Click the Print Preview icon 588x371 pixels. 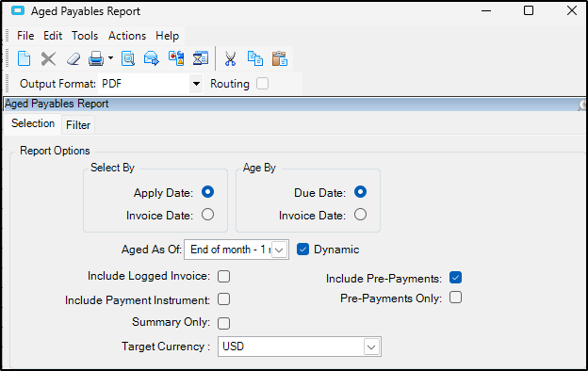coord(128,58)
